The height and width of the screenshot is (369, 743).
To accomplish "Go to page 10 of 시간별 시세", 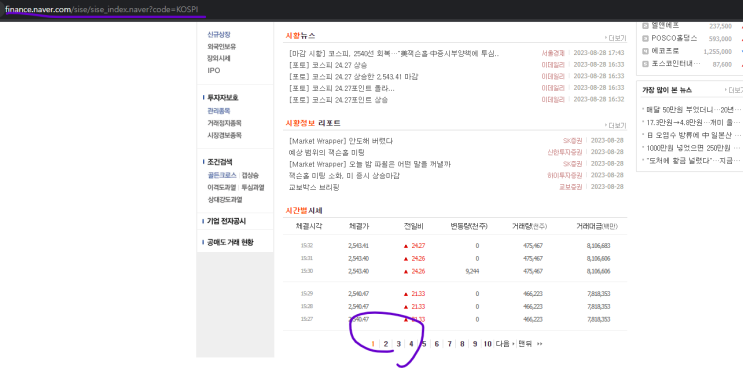I will click(488, 344).
